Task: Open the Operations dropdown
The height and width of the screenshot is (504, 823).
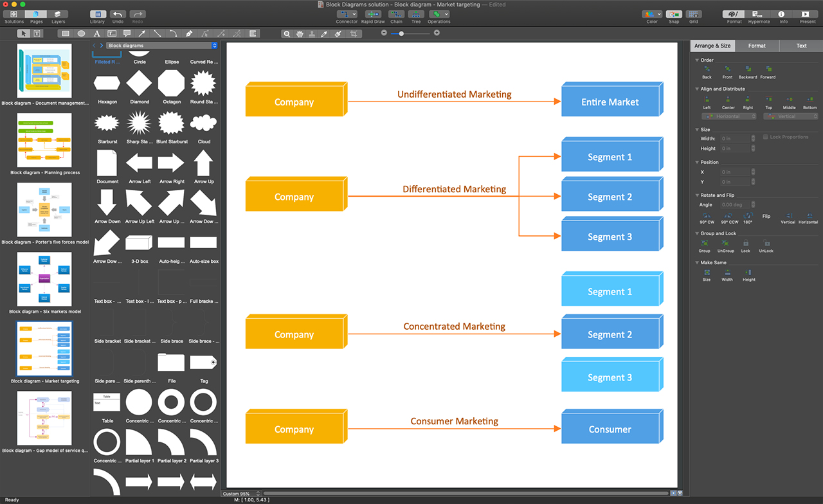Action: click(x=439, y=14)
